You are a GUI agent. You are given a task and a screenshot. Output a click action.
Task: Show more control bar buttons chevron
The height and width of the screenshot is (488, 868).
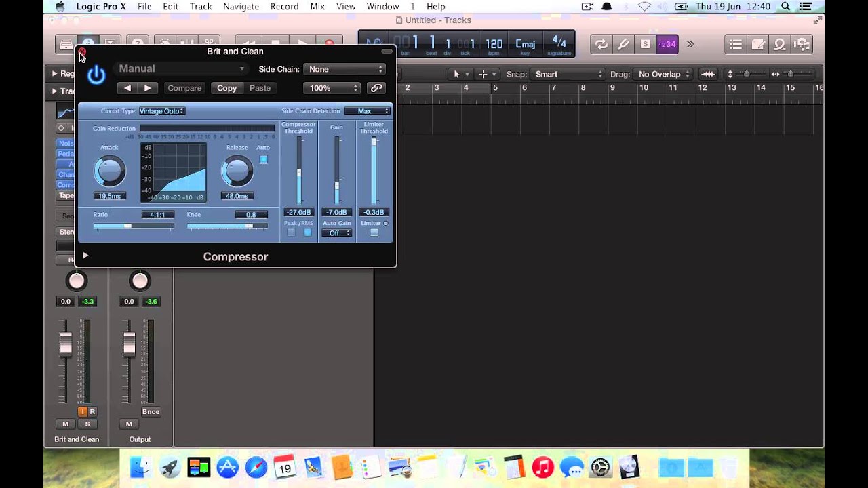click(x=690, y=44)
